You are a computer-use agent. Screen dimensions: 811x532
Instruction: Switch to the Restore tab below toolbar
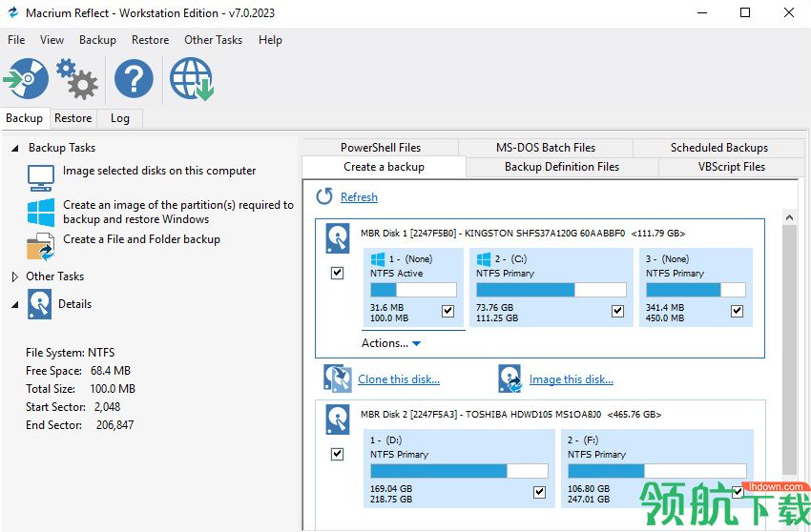[73, 118]
